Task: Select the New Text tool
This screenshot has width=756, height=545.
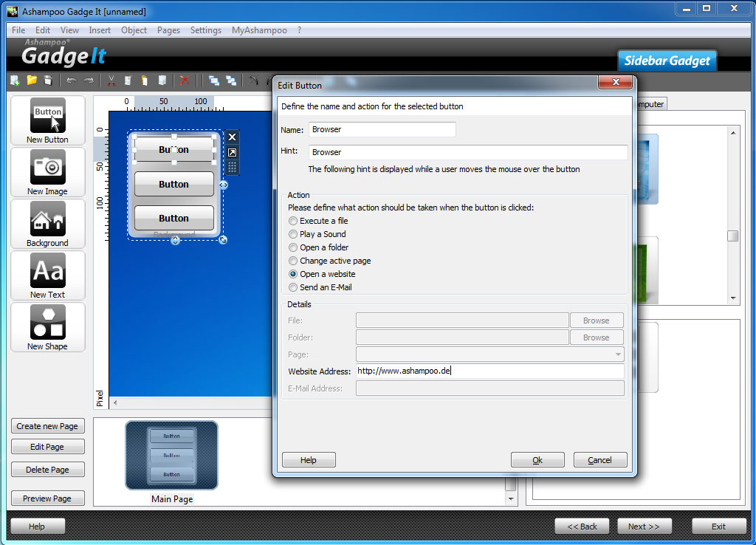Action: pyautogui.click(x=48, y=275)
